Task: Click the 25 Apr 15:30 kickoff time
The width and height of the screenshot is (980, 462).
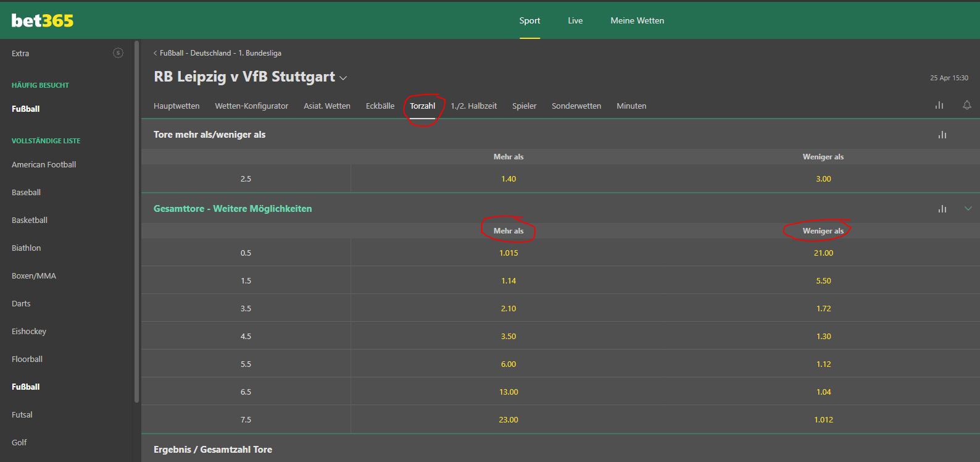Action: [x=949, y=78]
